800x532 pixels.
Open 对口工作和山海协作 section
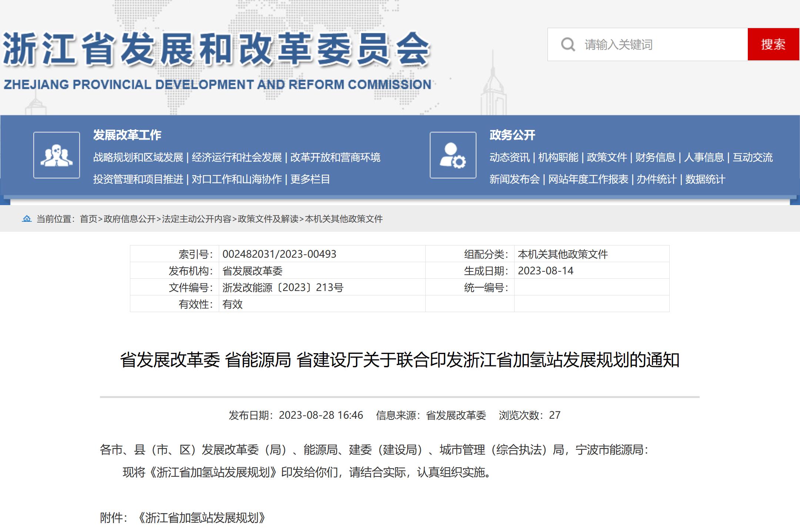pyautogui.click(x=237, y=179)
